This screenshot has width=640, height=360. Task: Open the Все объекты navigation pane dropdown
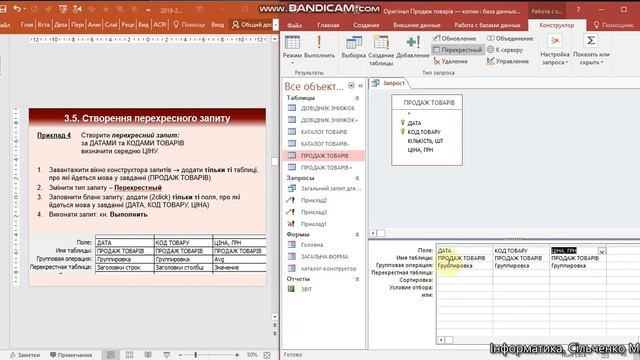click(x=351, y=86)
